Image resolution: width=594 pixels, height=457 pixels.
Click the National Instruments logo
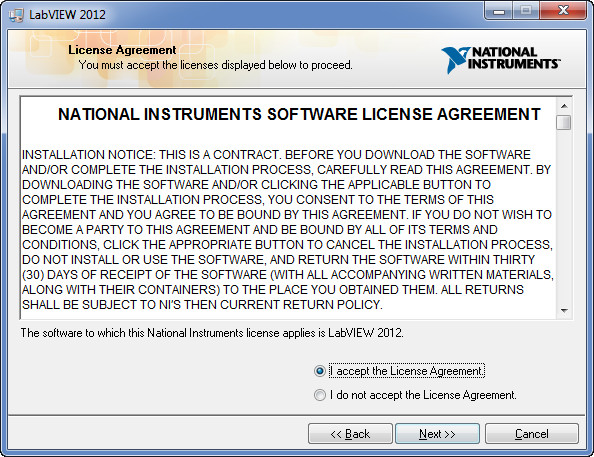pos(501,59)
